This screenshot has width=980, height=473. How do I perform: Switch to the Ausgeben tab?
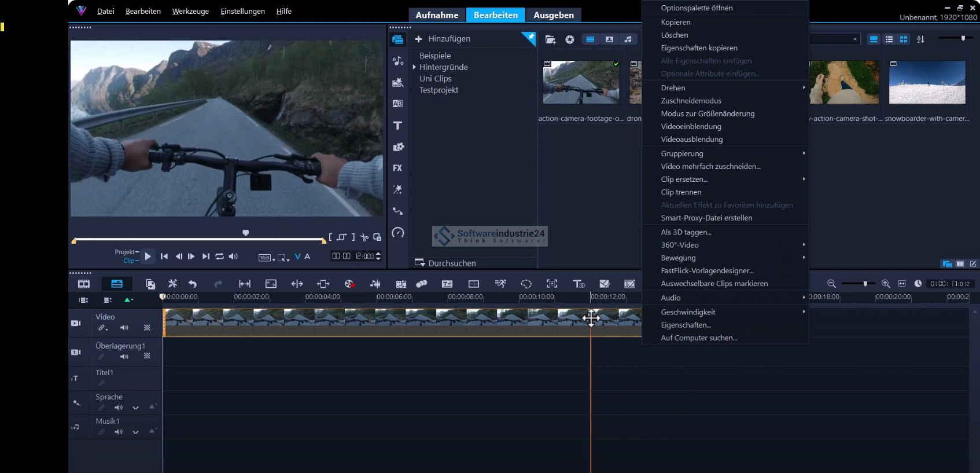click(553, 15)
